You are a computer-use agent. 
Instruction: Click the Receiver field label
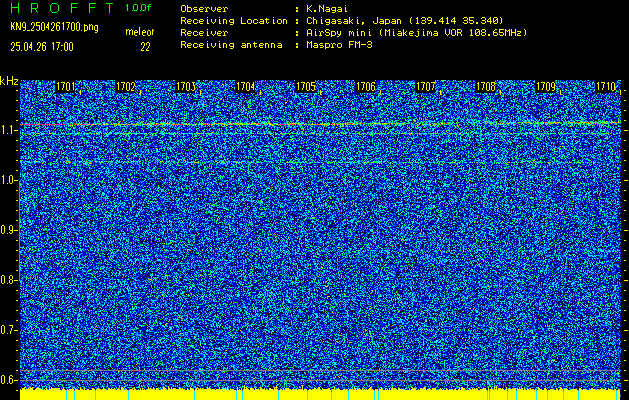coord(204,33)
